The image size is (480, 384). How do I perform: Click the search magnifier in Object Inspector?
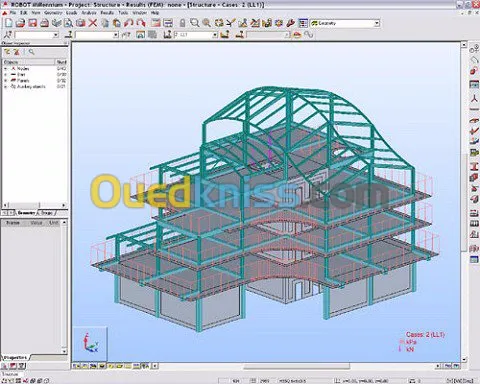pos(31,52)
